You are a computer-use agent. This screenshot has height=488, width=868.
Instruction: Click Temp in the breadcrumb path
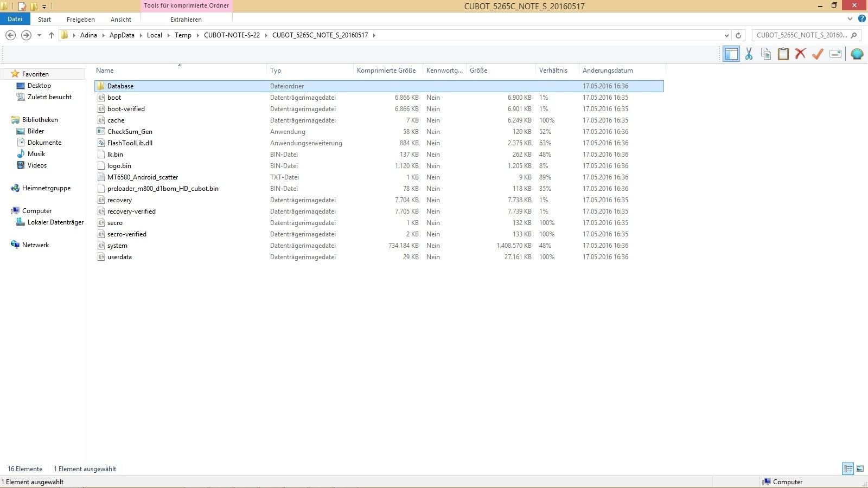click(183, 35)
